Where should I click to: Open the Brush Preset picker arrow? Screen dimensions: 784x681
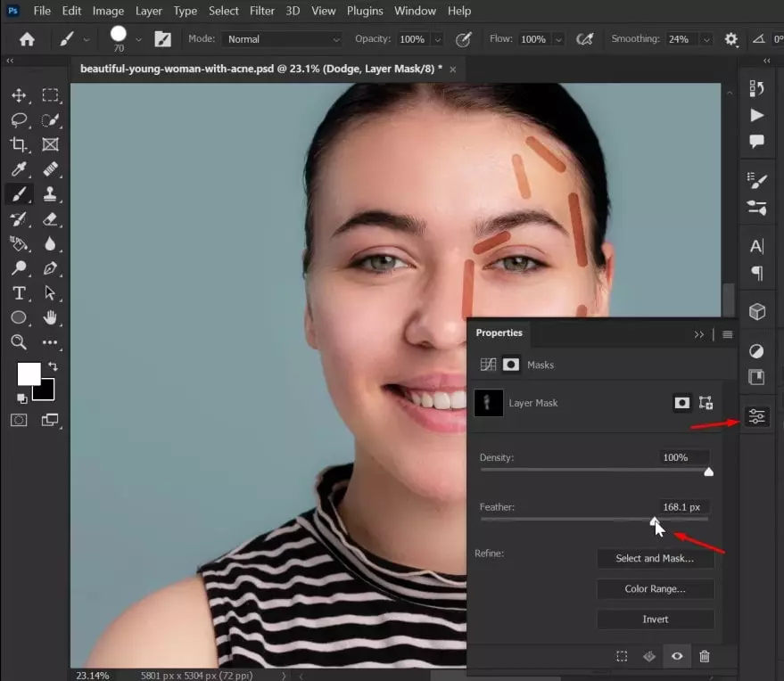point(138,39)
